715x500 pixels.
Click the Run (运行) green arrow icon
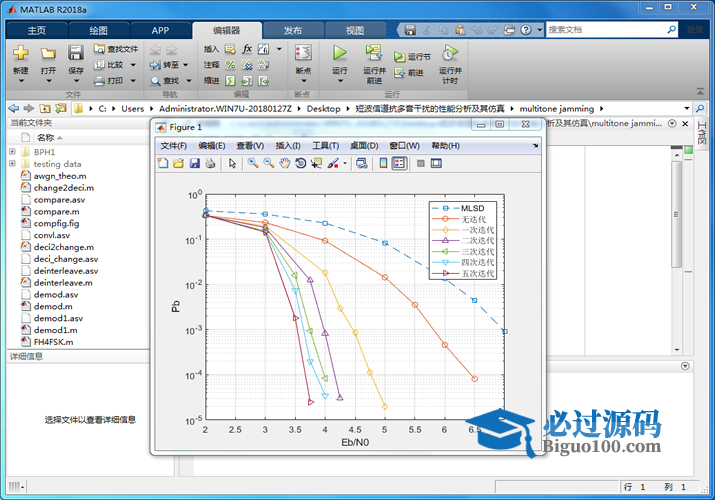pos(339,53)
